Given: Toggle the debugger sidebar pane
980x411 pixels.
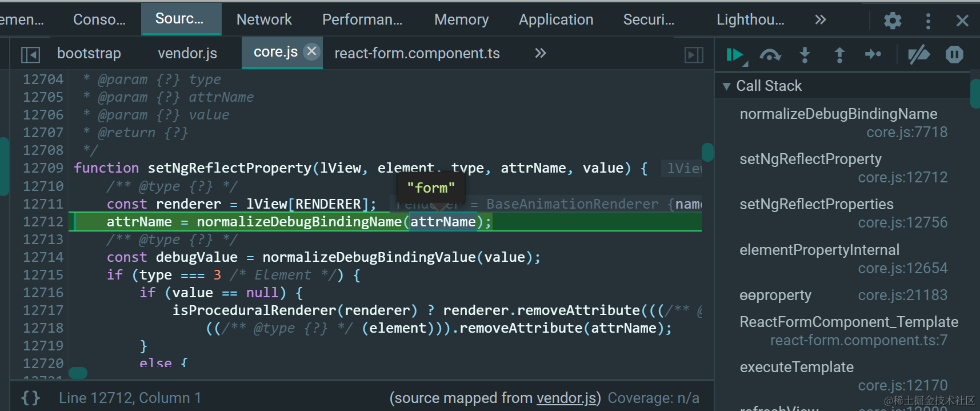Looking at the screenshot, I should 694,55.
